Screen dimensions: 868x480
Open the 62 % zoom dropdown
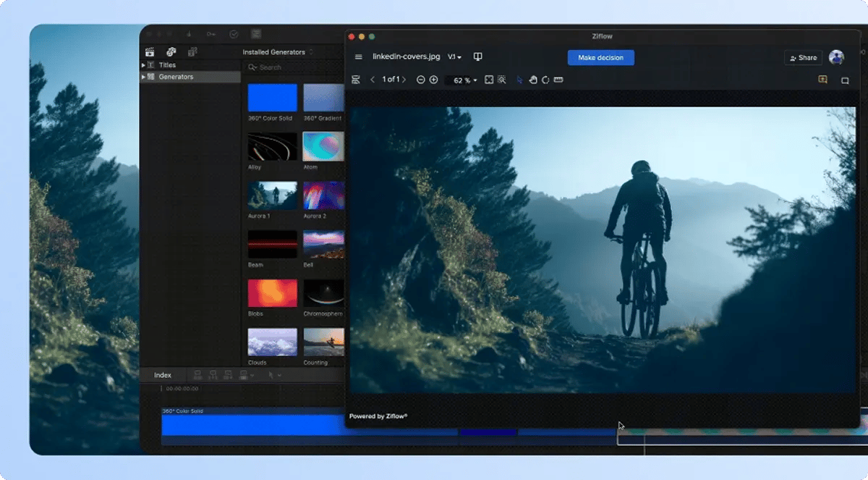point(465,80)
